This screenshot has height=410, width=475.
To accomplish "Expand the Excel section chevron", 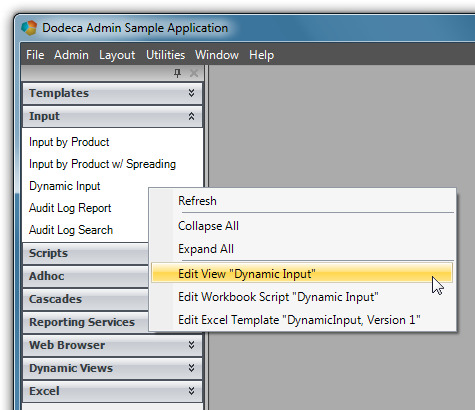I will click(191, 391).
